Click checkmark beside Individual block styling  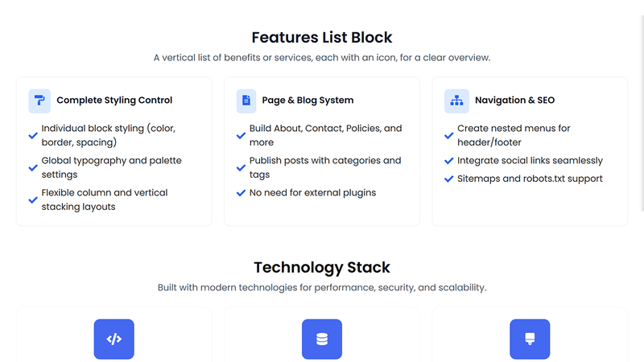click(x=33, y=136)
